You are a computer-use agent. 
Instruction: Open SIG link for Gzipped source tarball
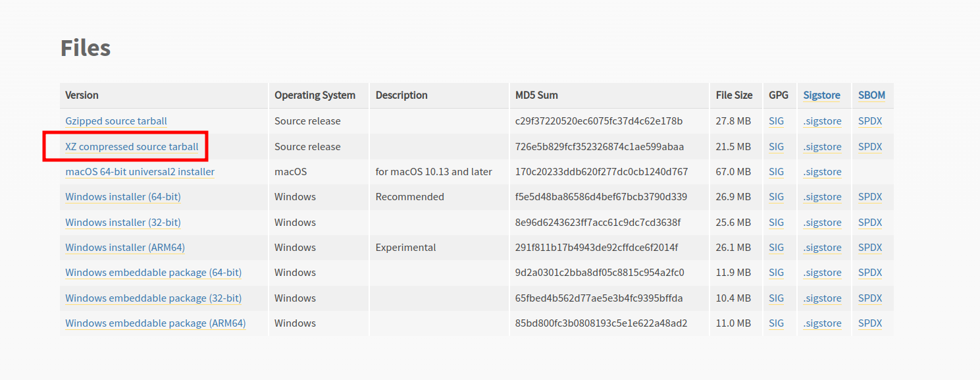pos(776,121)
